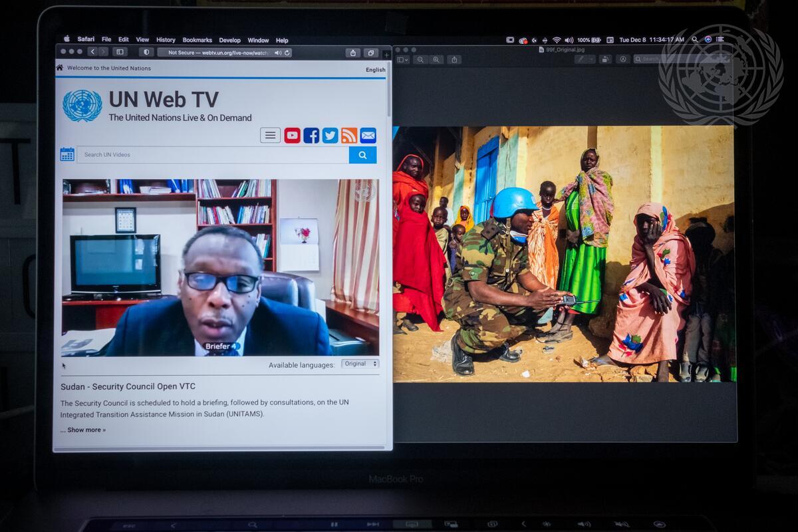Screen dimensions: 798x532
Task: Toggle the hamburger navigation menu
Action: pos(270,136)
